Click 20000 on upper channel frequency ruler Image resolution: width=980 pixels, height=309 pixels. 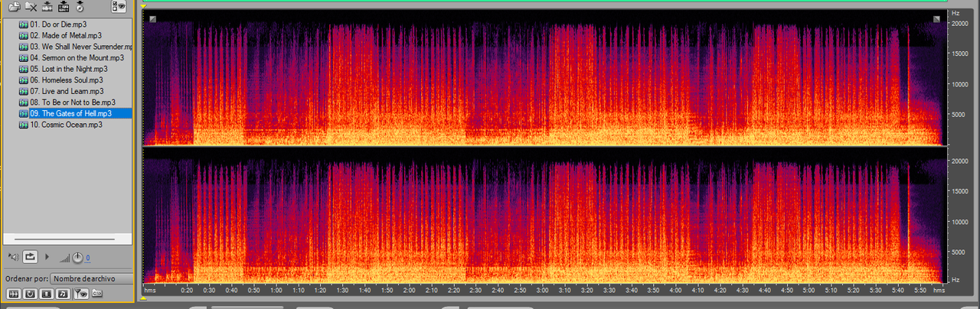[960, 24]
